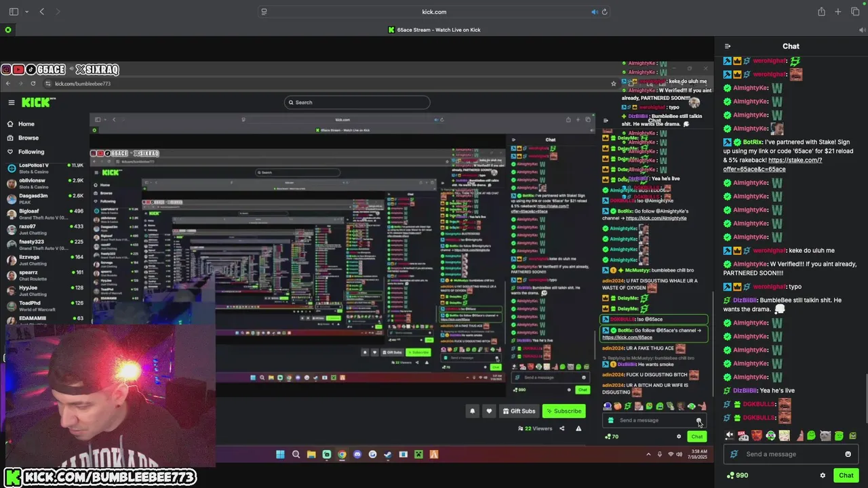Select the '65ace Stream - Watch Live on Kick' tab
Image resolution: width=868 pixels, height=488 pixels.
pos(434,30)
